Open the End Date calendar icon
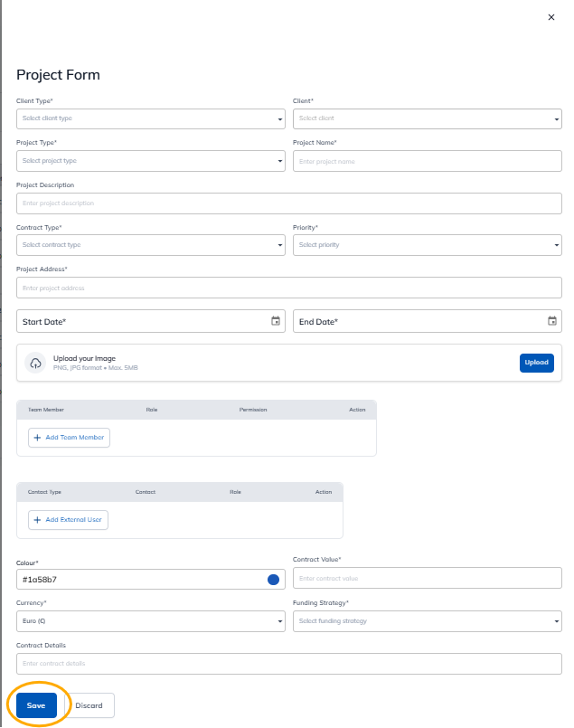The width and height of the screenshot is (574, 728). click(x=551, y=321)
